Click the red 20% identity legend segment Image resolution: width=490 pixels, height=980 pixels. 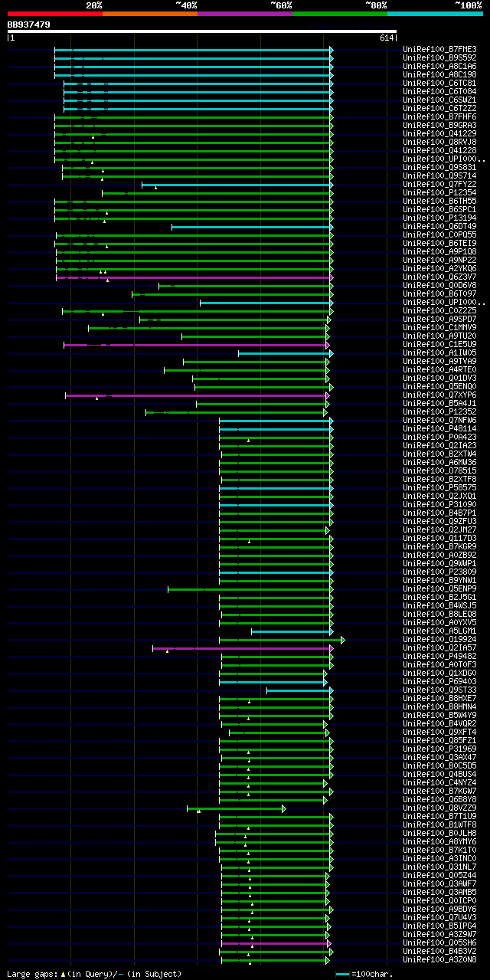tap(54, 14)
